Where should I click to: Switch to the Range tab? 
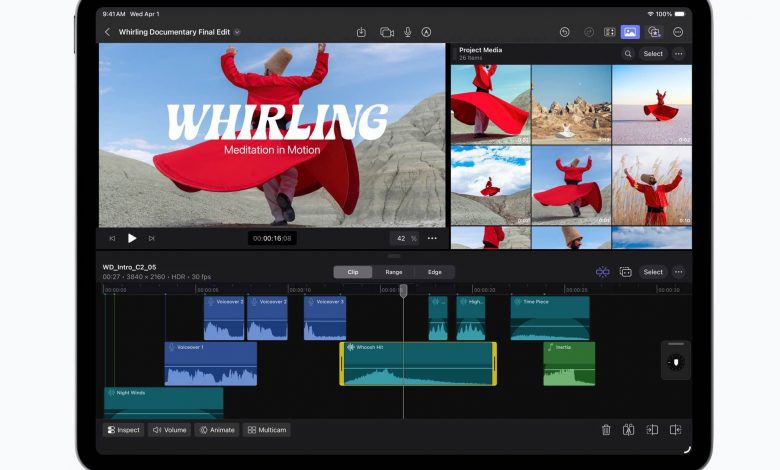394,272
